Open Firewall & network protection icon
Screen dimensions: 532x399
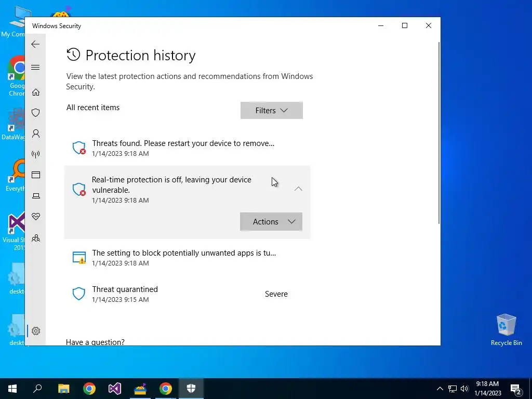point(36,154)
